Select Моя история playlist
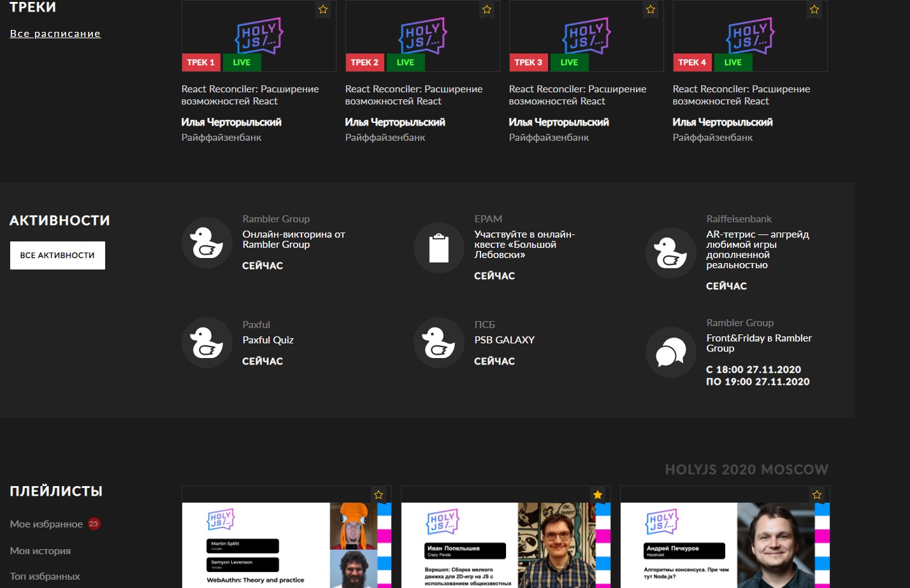The height and width of the screenshot is (588, 910). coord(40,551)
